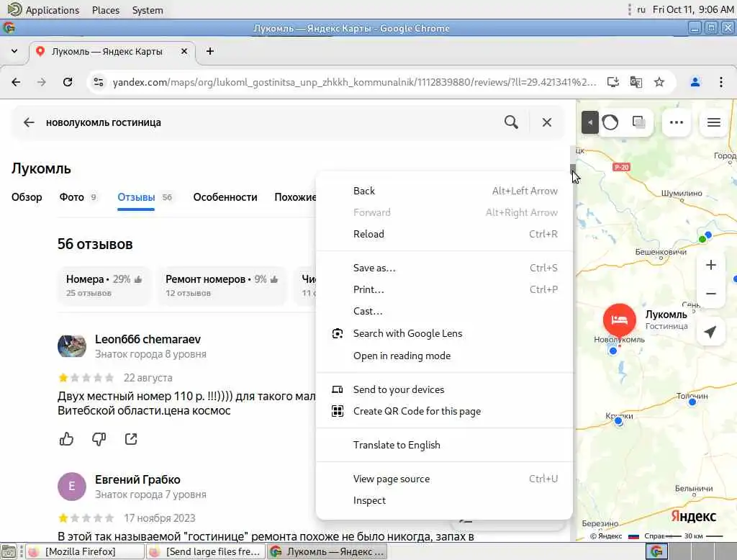Bookmark this page with the star icon
Viewport: 737px width, 560px height.
click(659, 82)
